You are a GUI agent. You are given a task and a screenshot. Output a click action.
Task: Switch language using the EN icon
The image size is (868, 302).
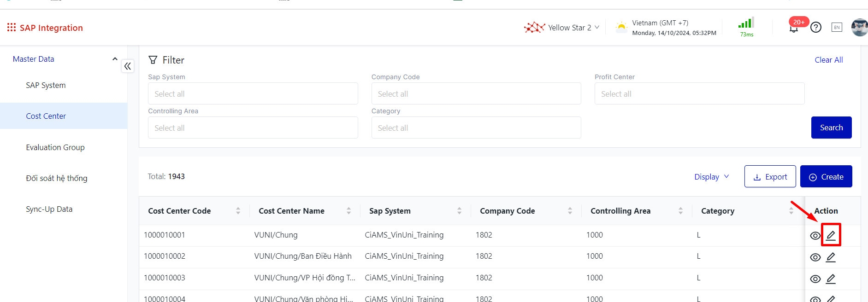837,28
